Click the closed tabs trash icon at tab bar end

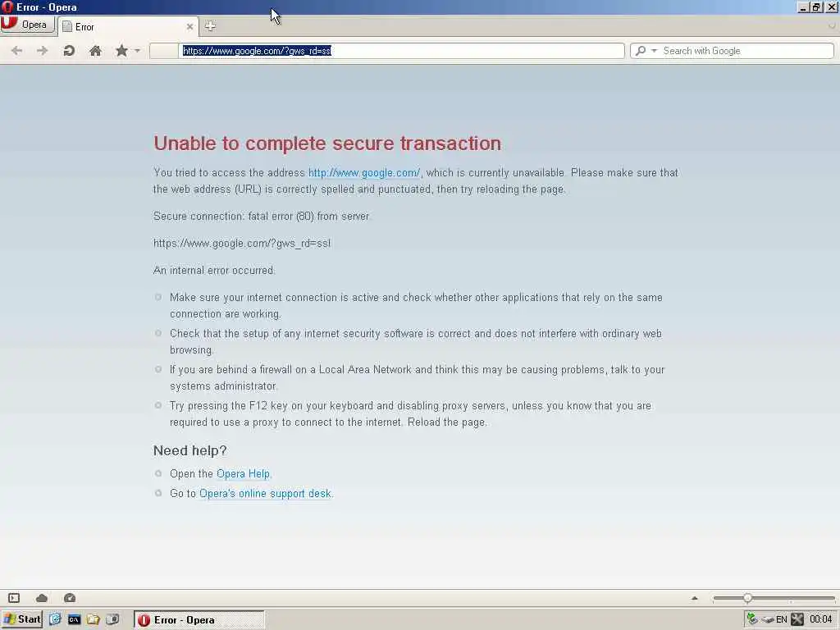(832, 25)
